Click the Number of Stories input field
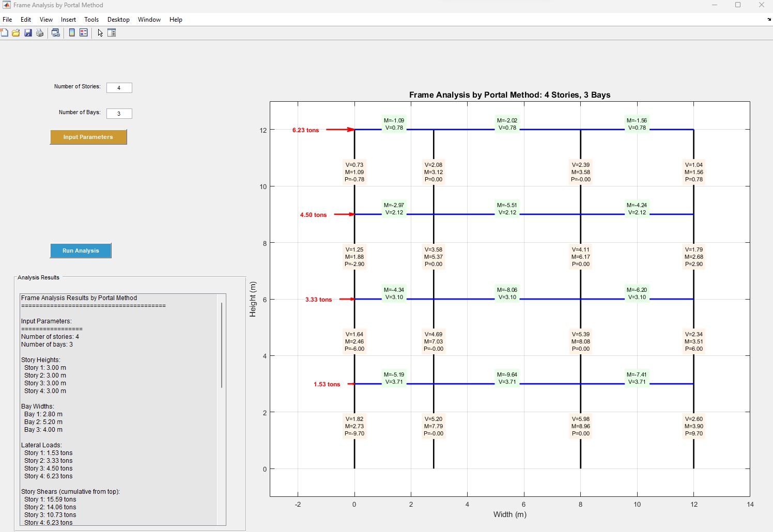This screenshot has height=532, width=773. click(x=119, y=88)
